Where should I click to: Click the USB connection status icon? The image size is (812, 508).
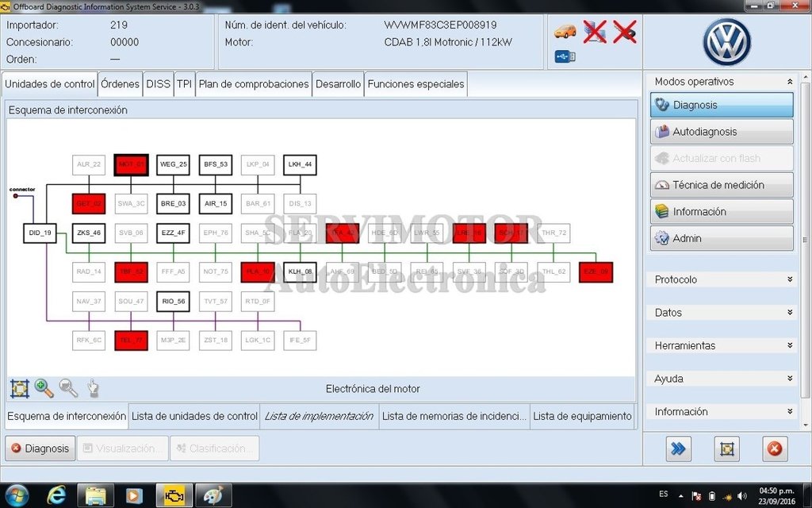point(565,56)
